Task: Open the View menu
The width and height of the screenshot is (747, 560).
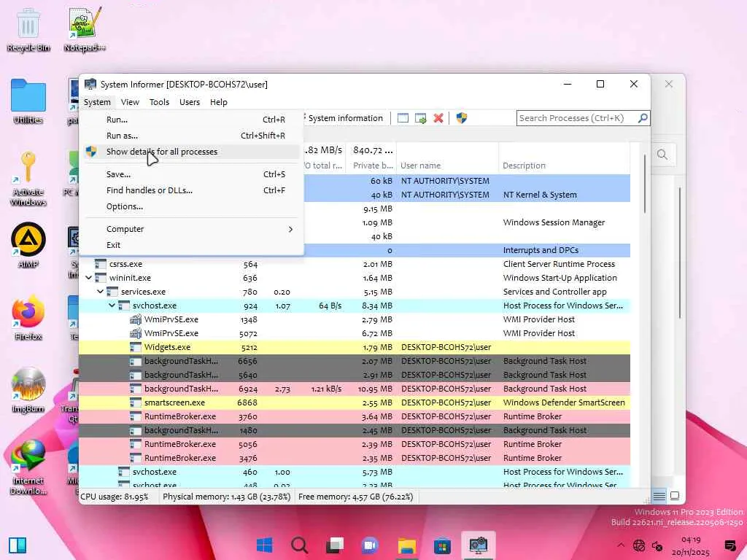Action: coord(130,102)
